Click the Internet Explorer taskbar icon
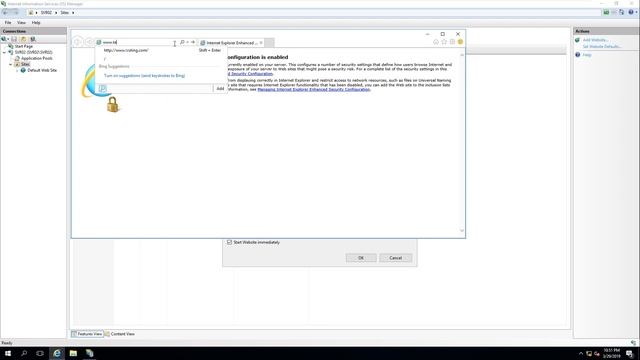This screenshot has width=640, height=360. pos(57,353)
